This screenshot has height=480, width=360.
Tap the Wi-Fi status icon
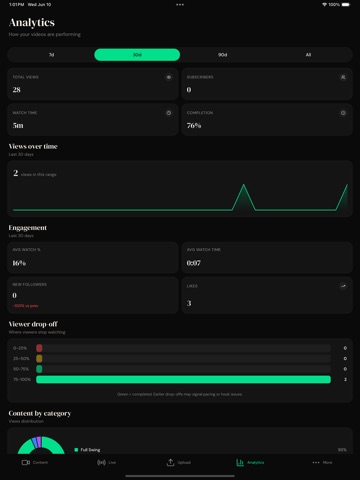[x=324, y=5]
